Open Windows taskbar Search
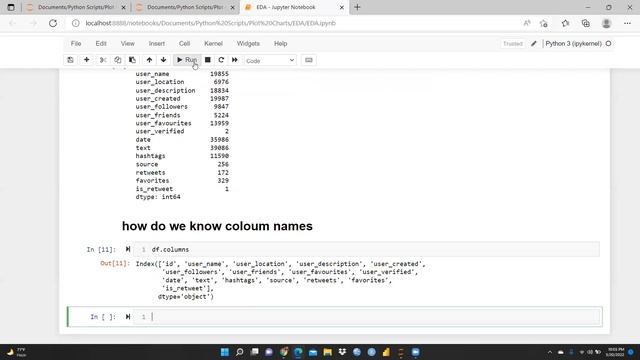 (240, 352)
